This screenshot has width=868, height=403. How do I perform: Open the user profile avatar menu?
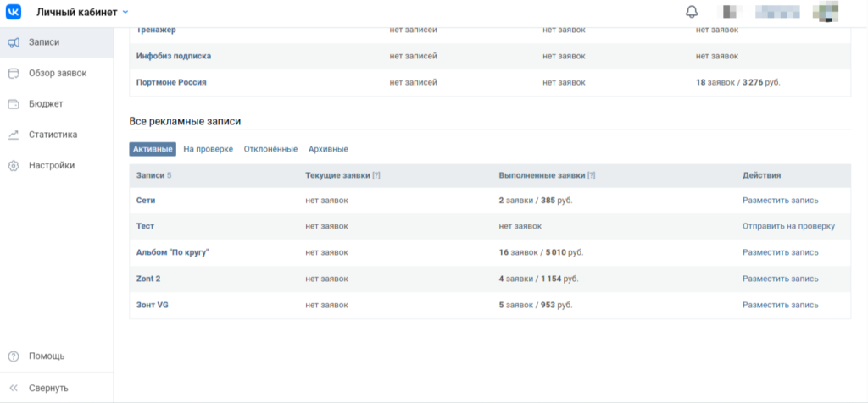tap(826, 12)
